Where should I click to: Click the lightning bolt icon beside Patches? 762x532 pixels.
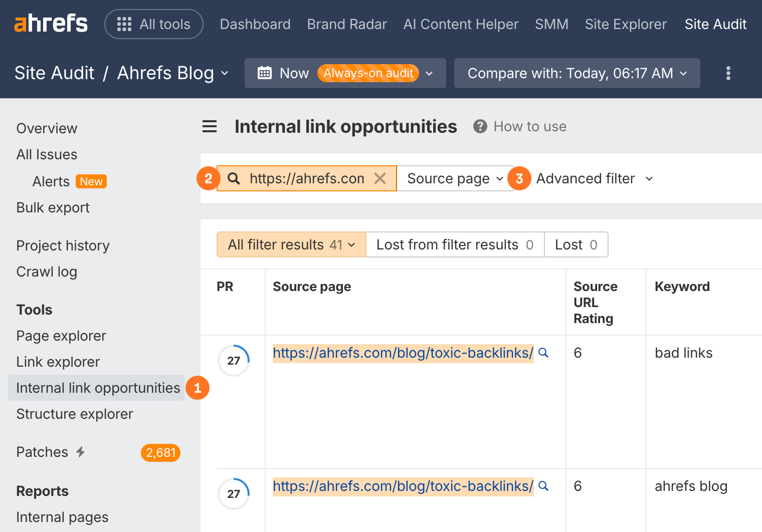click(x=80, y=451)
